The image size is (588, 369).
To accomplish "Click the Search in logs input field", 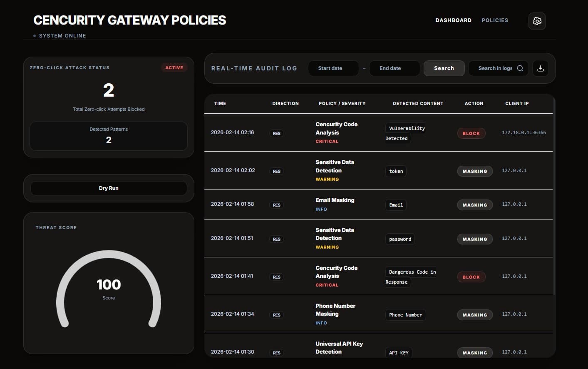I will coord(495,68).
